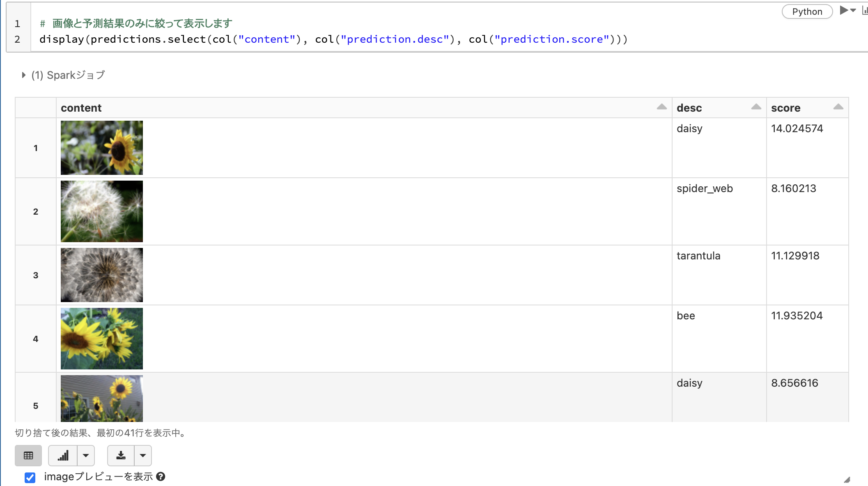Open the sunflower thumbnail in row 1

click(x=101, y=147)
